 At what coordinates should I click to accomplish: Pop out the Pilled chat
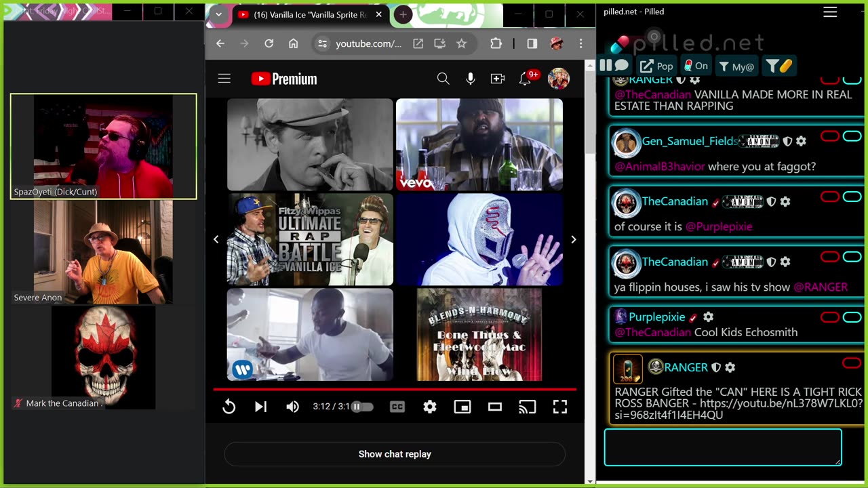656,66
